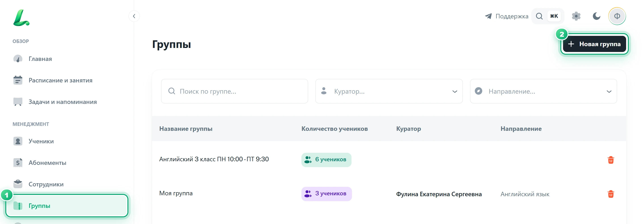This screenshot has height=224, width=644.
Task: Open search with the magnifier icon
Action: coord(539,16)
